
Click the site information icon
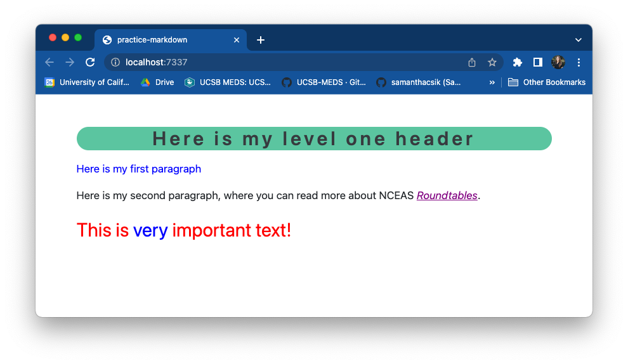[x=115, y=62]
